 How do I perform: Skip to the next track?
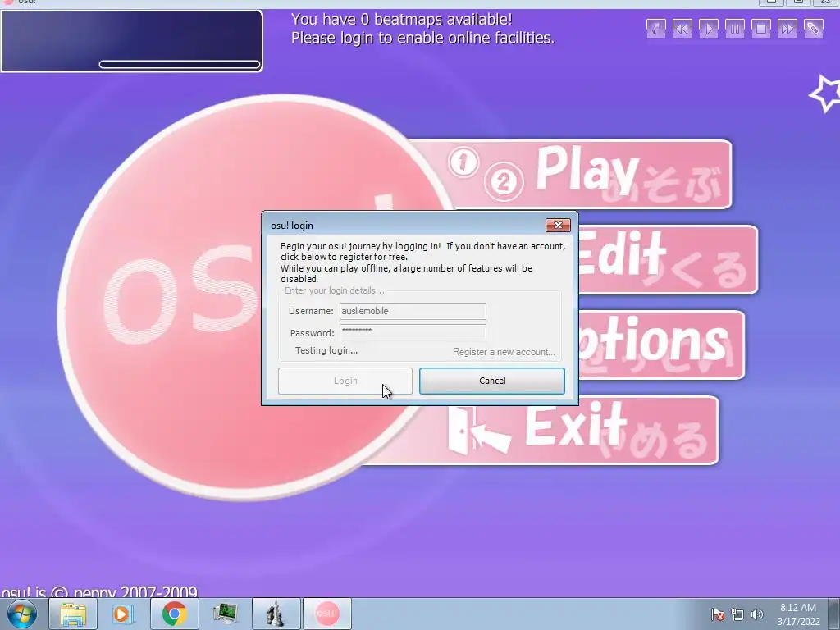(787, 29)
